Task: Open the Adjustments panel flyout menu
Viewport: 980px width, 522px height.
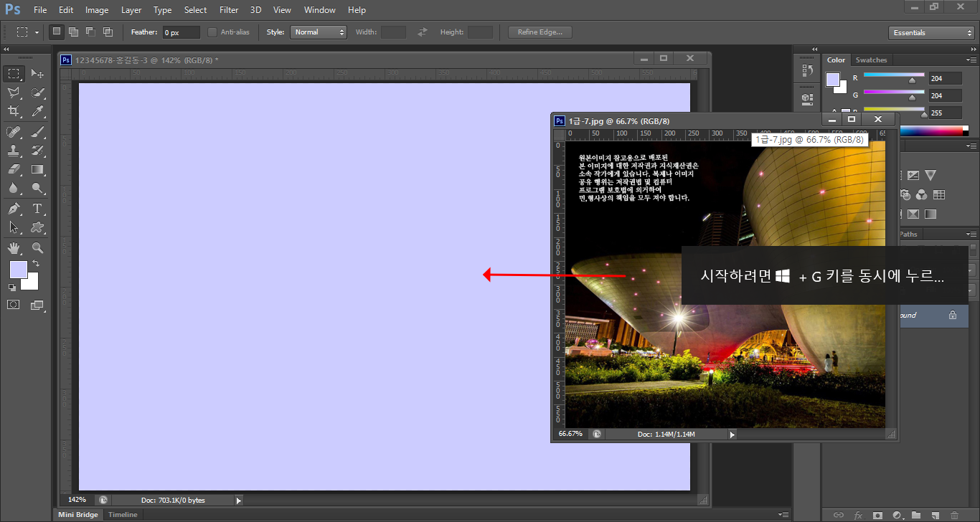Action: [x=971, y=145]
